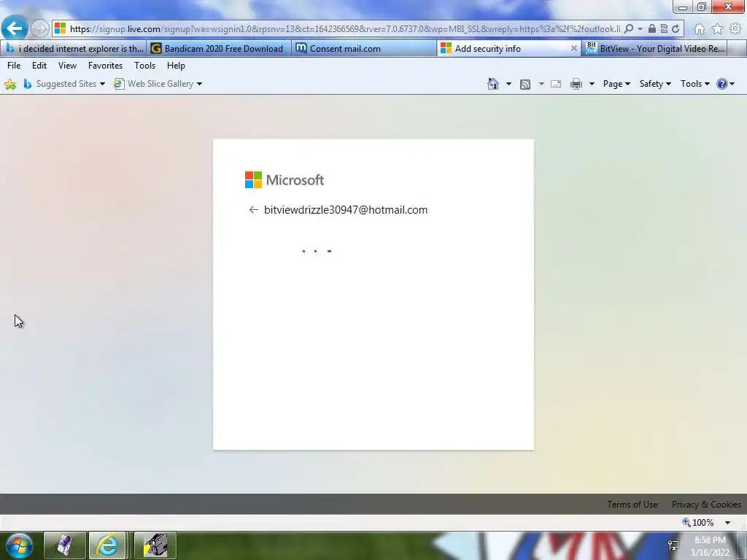The width and height of the screenshot is (747, 560).
Task: Click the Read mail envelope icon
Action: 555,85
